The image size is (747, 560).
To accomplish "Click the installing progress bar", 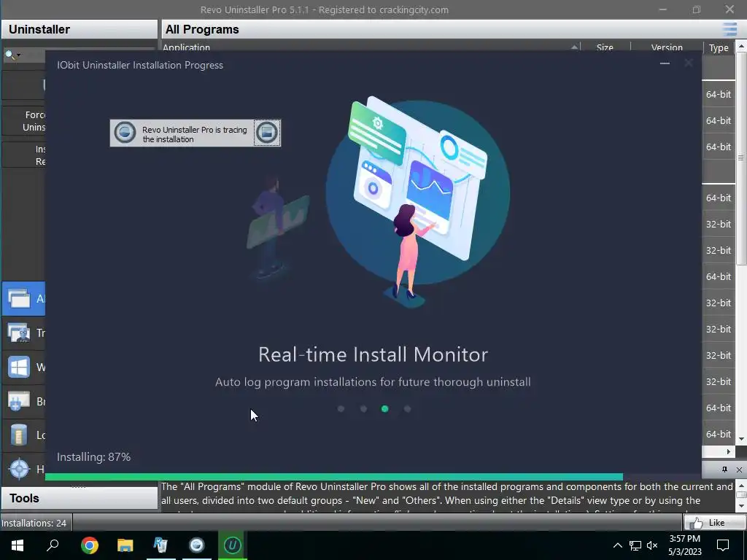I will pos(373,477).
